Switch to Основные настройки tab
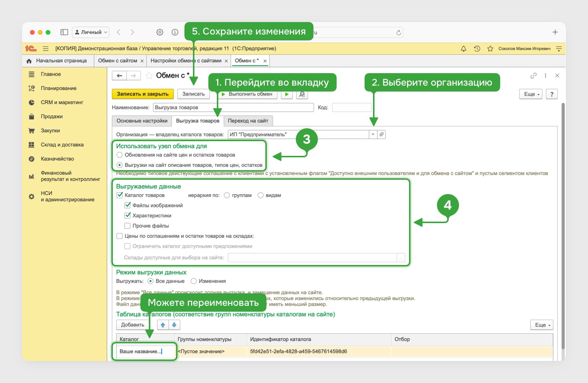The image size is (588, 383). click(142, 121)
